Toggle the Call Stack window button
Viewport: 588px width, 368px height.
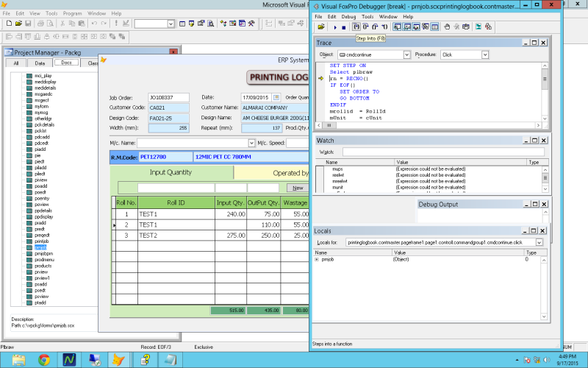pos(426,26)
